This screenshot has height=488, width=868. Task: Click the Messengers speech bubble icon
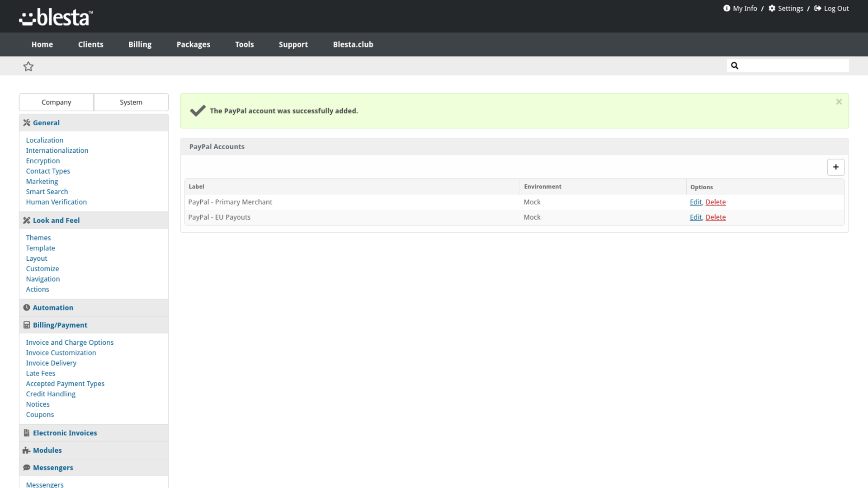(x=27, y=468)
